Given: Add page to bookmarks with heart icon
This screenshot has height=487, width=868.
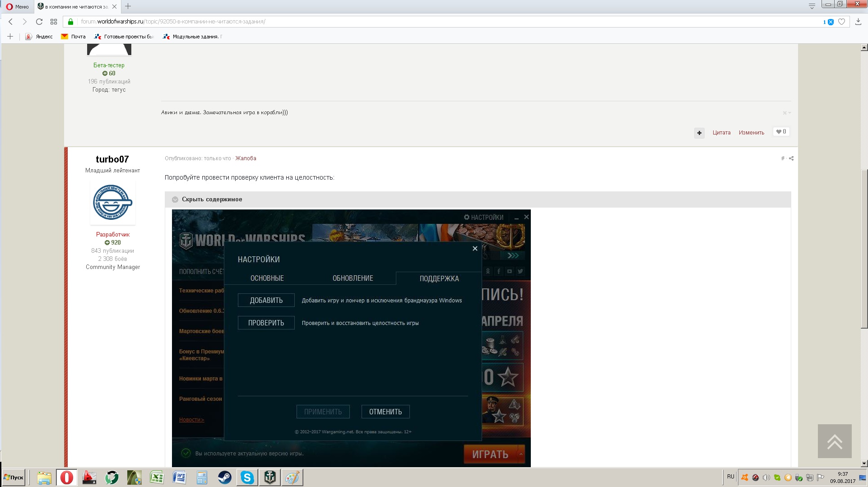Looking at the screenshot, I should (841, 22).
